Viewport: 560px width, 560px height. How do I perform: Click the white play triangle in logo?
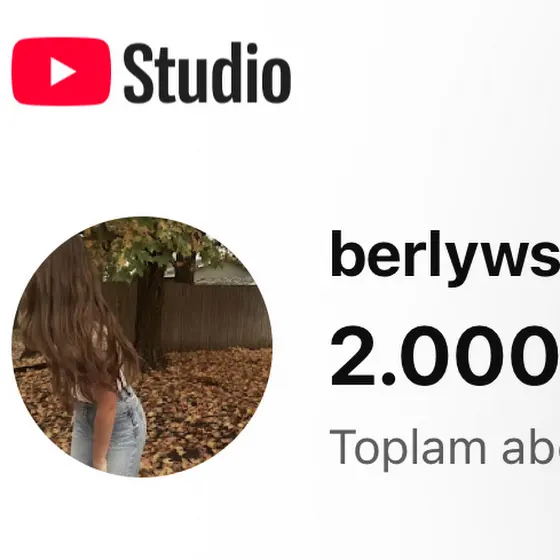62,71
